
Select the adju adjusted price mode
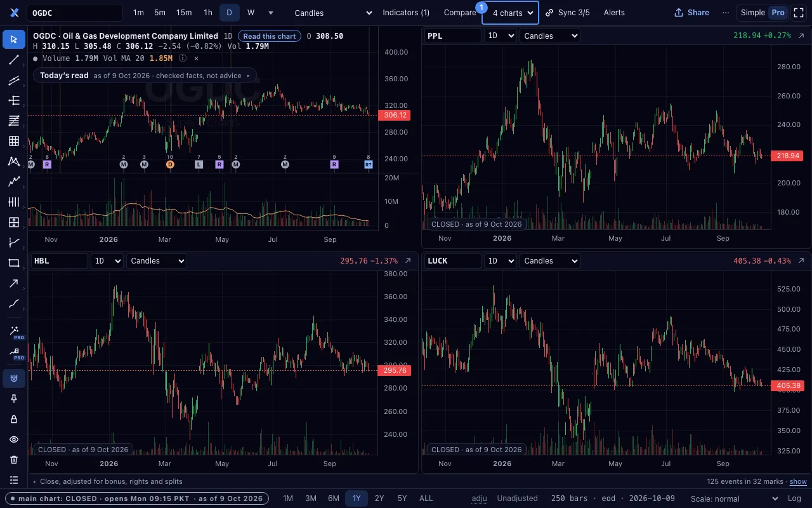click(x=480, y=498)
